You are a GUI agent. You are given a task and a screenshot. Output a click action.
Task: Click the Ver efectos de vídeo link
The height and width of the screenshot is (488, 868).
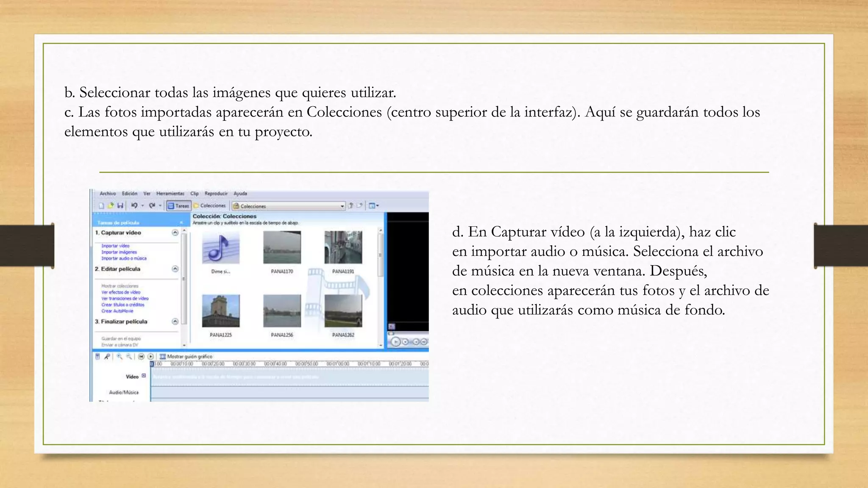tap(121, 292)
